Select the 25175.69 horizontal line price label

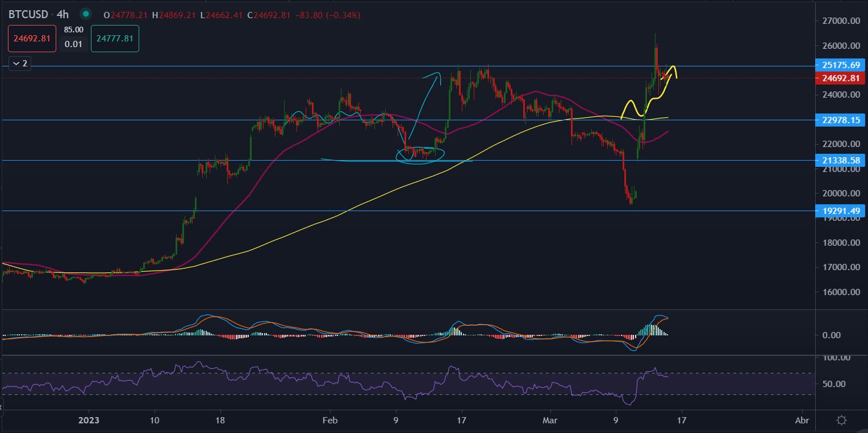pyautogui.click(x=840, y=65)
